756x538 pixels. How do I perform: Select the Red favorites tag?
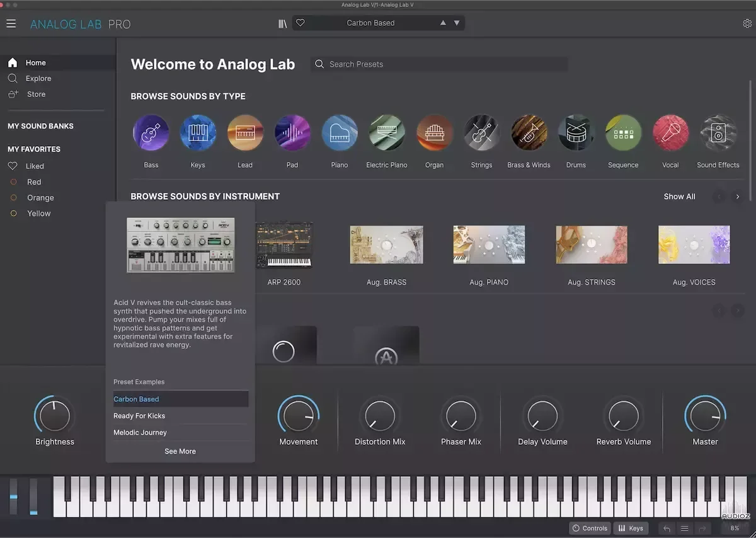[x=34, y=182]
